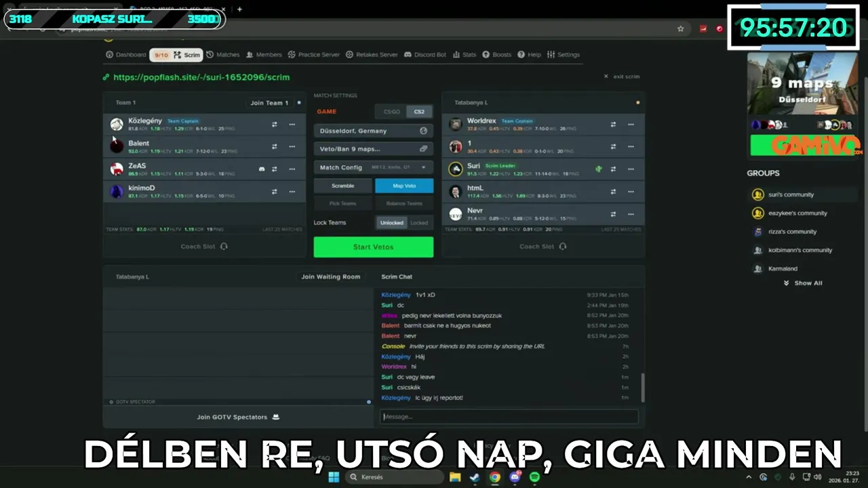This screenshot has height=488, width=868.
Task: Open suri's community group
Action: point(803,195)
